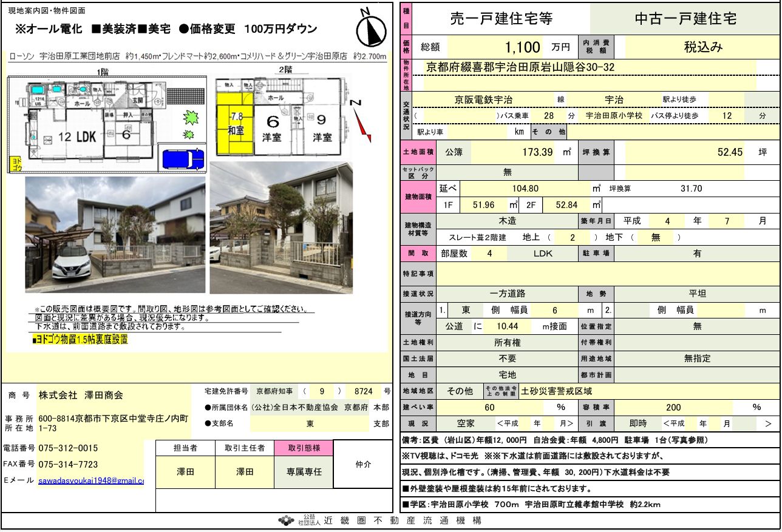Click the phone number 075-312-0015
782x532 pixels.
pyautogui.click(x=68, y=448)
